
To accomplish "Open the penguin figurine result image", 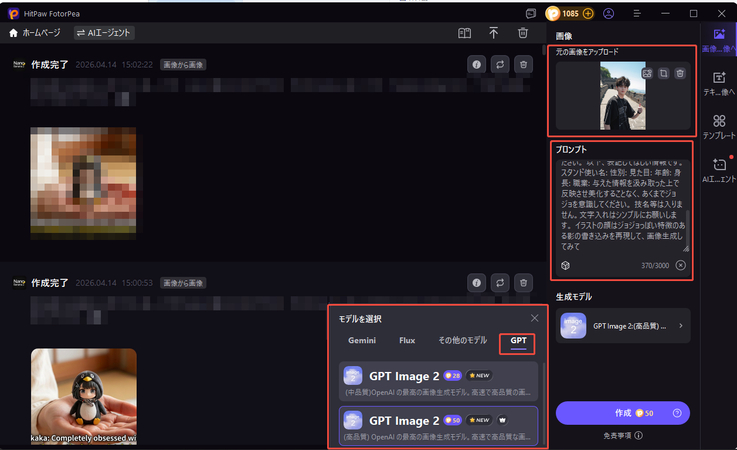I will pos(84,396).
